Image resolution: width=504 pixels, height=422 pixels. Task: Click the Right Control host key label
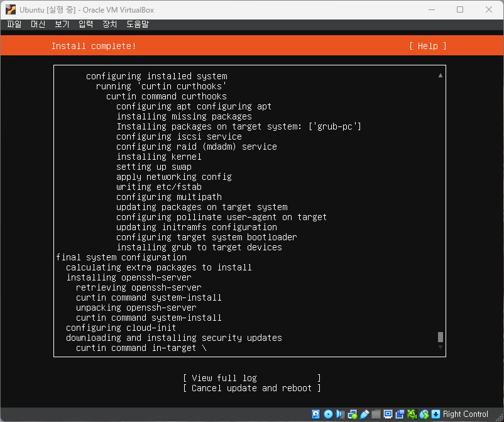[x=465, y=414]
